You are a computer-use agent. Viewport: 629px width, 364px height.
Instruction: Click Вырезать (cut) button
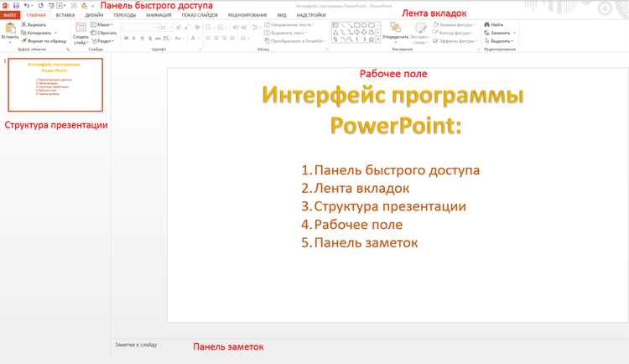coord(34,25)
